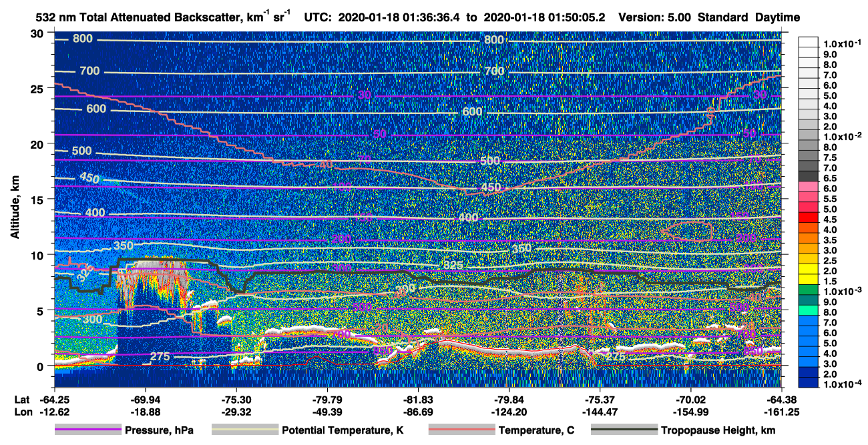Image resolution: width=868 pixels, height=445 pixels.
Task: Click the latitude value '-79.79'
Action: (327, 400)
